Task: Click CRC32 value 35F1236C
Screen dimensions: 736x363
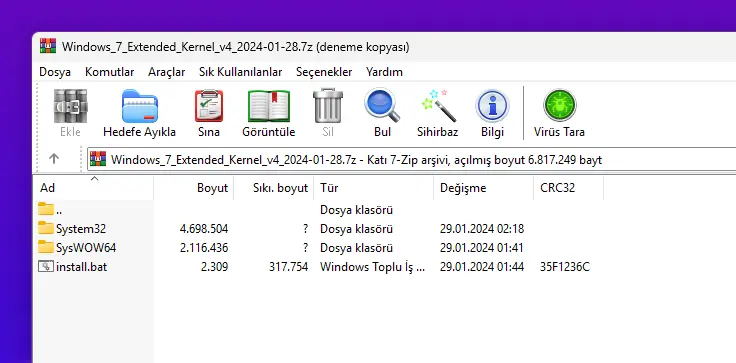Action: 565,267
